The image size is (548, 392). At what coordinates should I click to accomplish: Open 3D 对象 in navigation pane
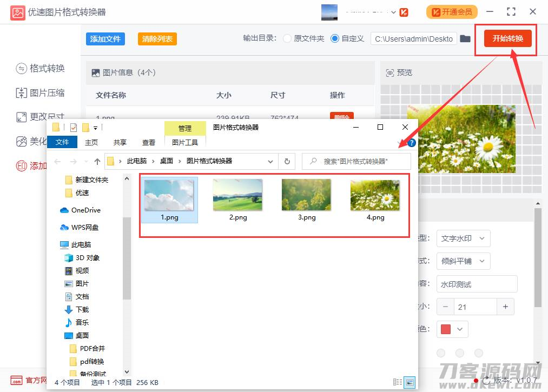coord(82,258)
